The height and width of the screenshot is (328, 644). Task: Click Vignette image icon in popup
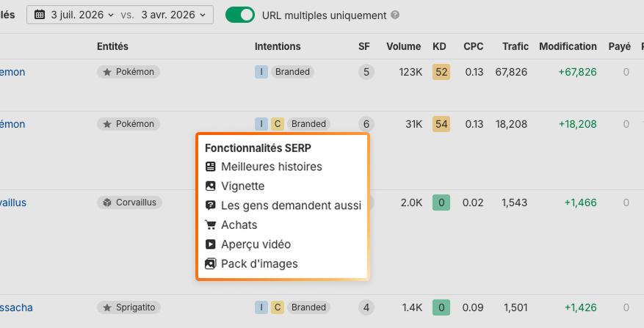210,186
